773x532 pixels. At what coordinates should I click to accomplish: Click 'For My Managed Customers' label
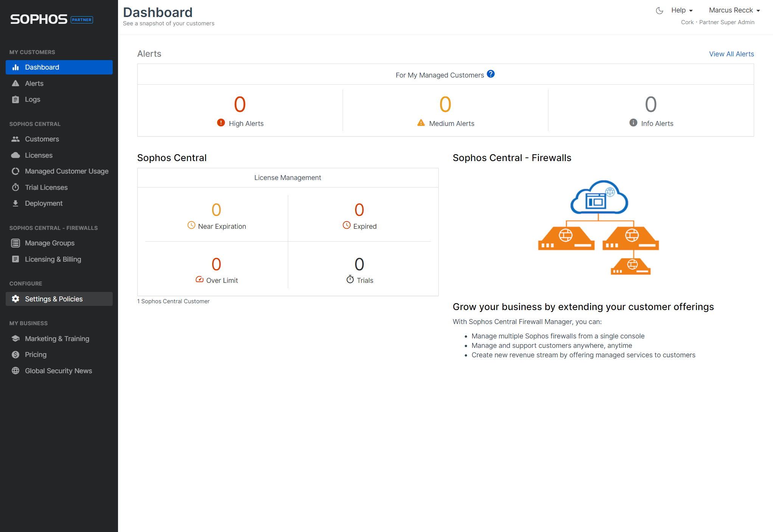440,75
